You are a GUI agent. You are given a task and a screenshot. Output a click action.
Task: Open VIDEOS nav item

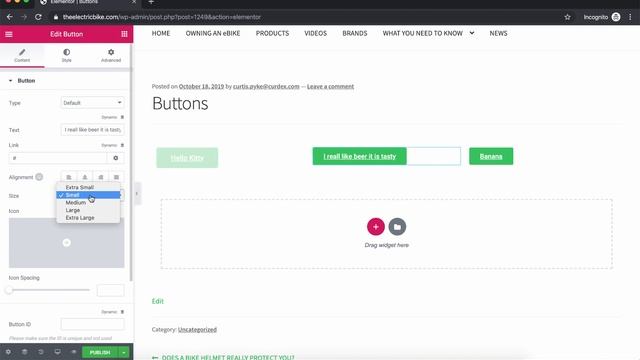tap(316, 33)
